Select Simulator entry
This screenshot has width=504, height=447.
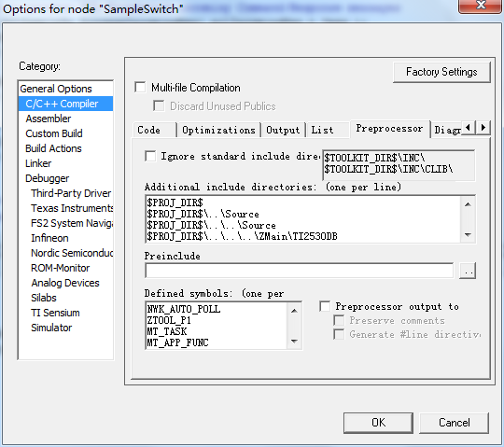[51, 328]
